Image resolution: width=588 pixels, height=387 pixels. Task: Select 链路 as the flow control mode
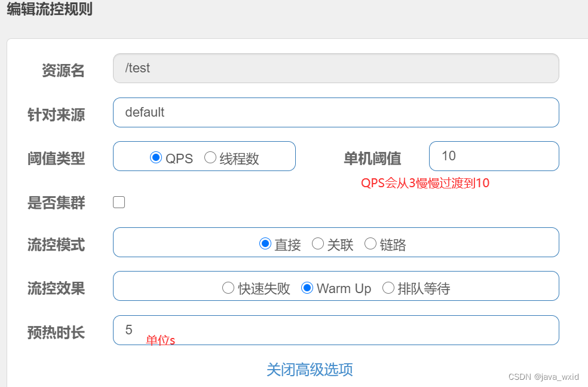pos(370,243)
